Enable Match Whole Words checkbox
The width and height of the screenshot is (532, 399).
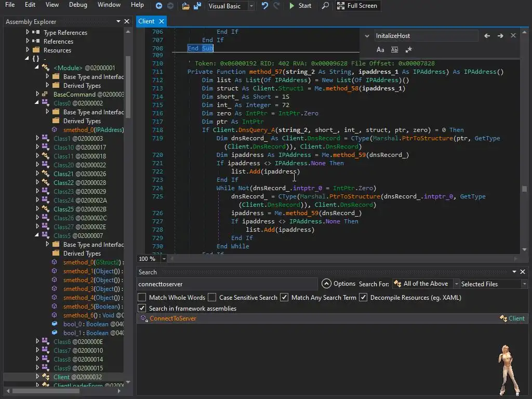142,298
